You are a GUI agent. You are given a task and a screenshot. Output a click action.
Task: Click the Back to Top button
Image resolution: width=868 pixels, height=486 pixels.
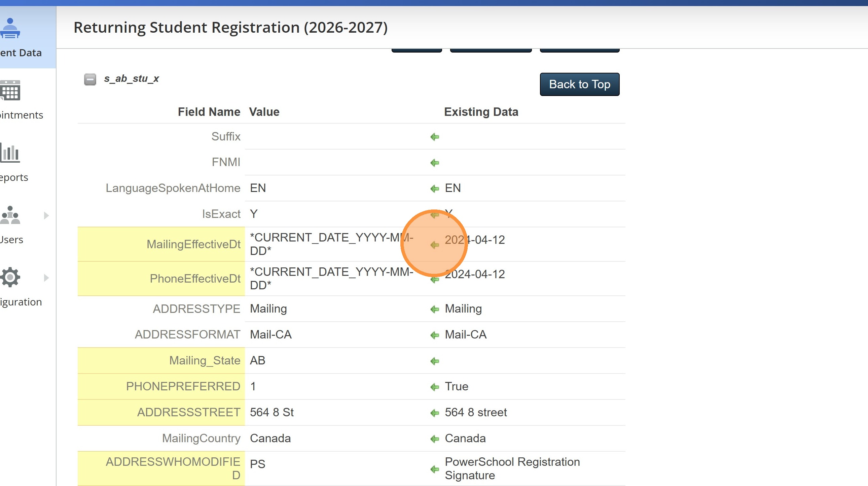(x=579, y=84)
